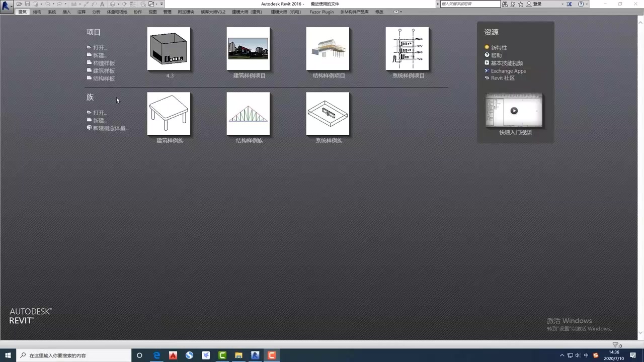Click the Redo arrow icon
644x362 pixels.
coord(59,4)
